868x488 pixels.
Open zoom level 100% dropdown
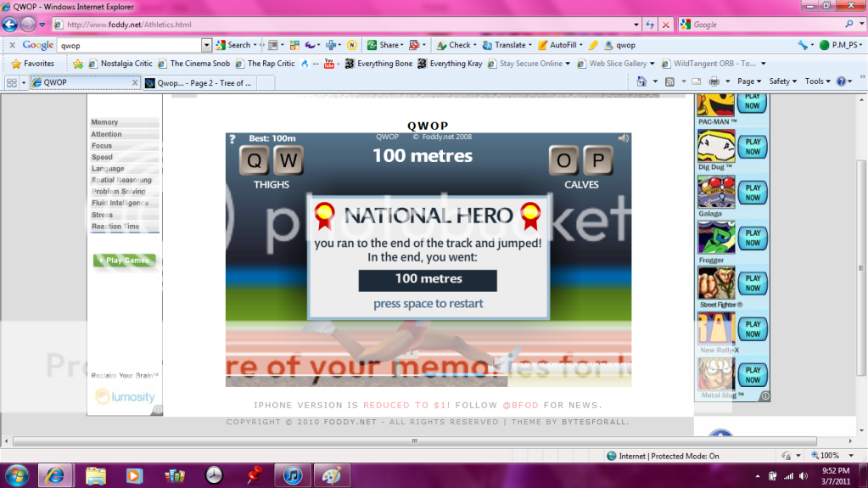point(830,456)
